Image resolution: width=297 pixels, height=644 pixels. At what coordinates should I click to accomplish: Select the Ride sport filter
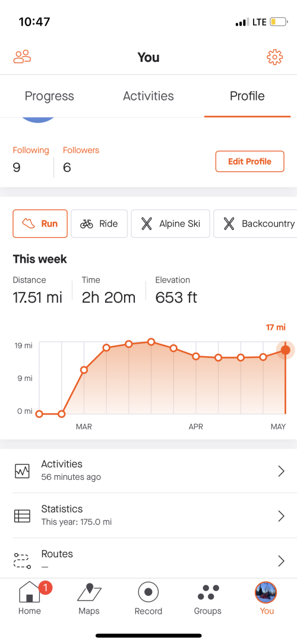point(99,224)
